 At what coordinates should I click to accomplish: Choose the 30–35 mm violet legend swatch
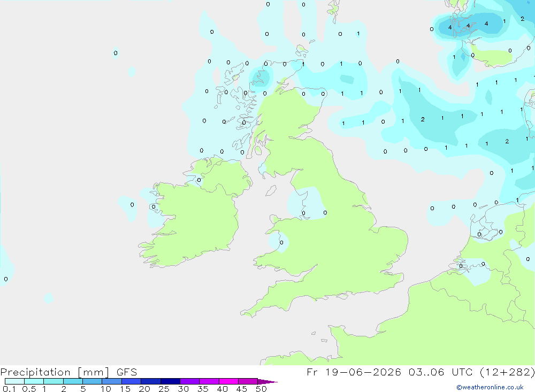coord(190,381)
